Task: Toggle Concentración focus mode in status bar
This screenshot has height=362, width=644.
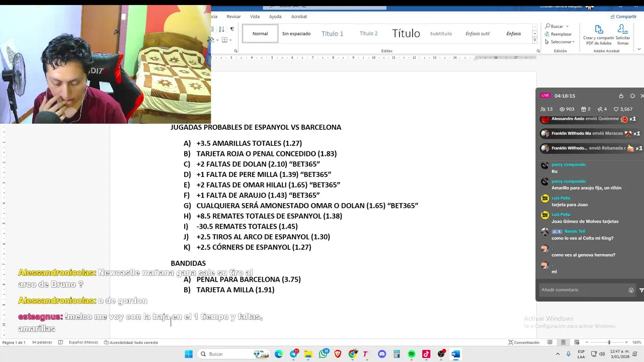Action: point(524,342)
